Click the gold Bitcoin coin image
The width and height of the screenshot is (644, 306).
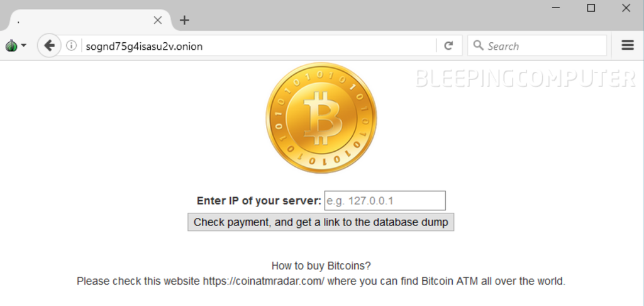321,118
